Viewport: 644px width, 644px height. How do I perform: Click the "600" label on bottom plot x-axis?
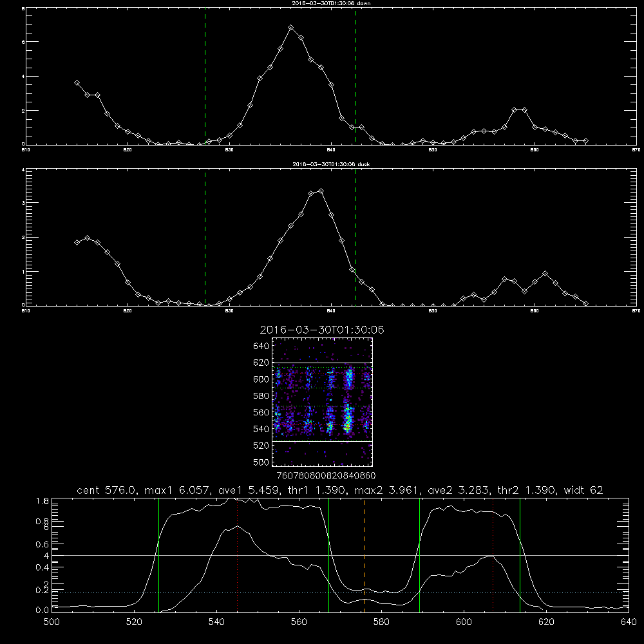(464, 622)
